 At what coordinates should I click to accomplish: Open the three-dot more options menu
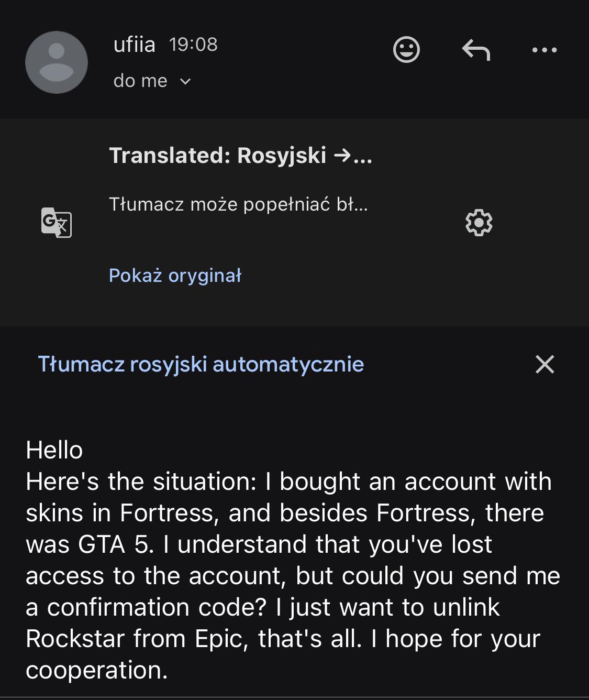pos(544,50)
